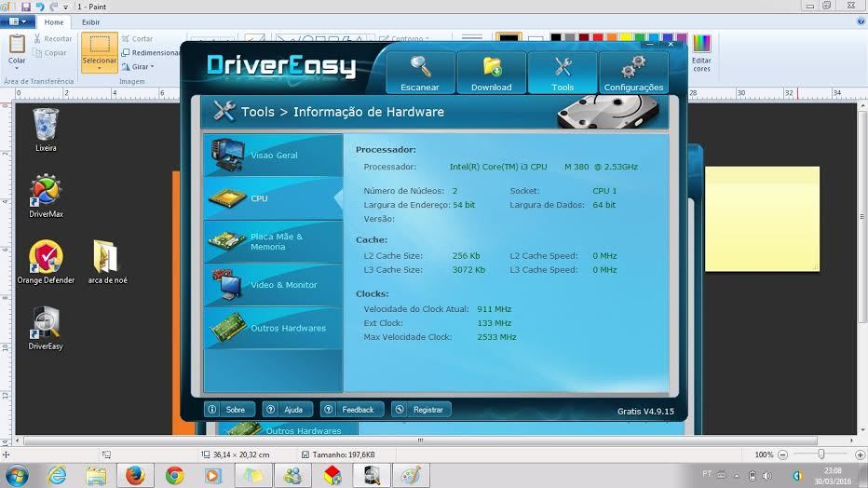Pick the yellow palette swatch
Viewport: 868px width, 488px height.
coord(626,37)
